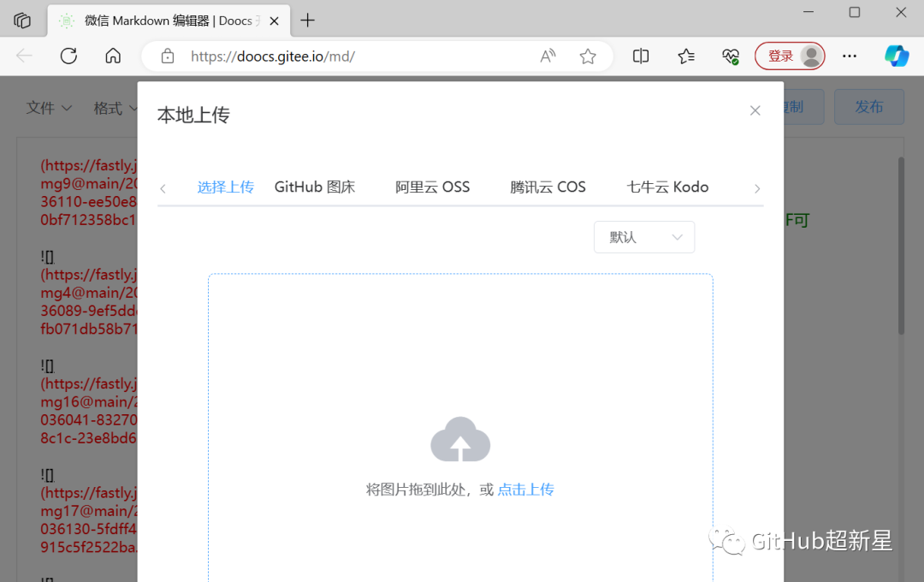The height and width of the screenshot is (582, 924).
Task: Click the 发布 button
Action: 869,107
